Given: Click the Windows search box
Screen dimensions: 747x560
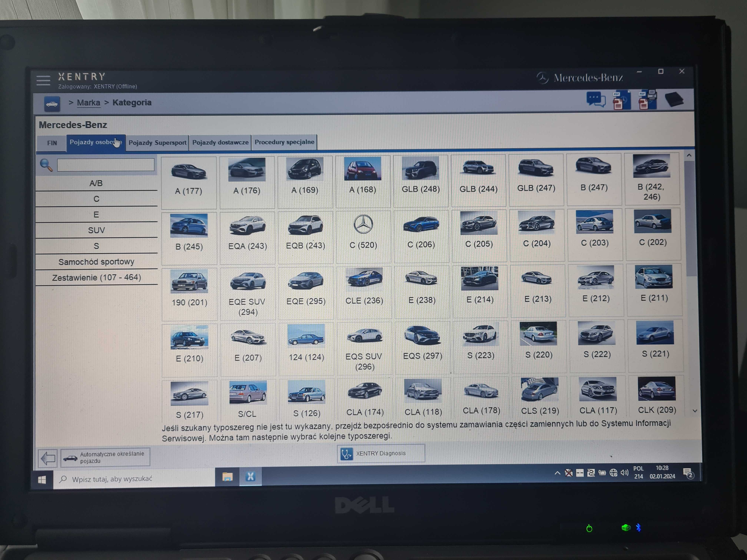Looking at the screenshot, I should point(134,479).
